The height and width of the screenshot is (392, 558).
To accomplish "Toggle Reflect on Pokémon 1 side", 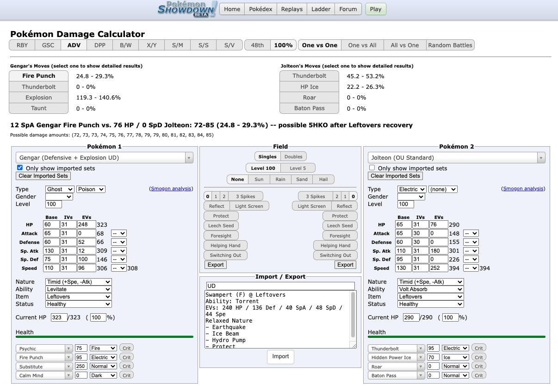I will [216, 206].
